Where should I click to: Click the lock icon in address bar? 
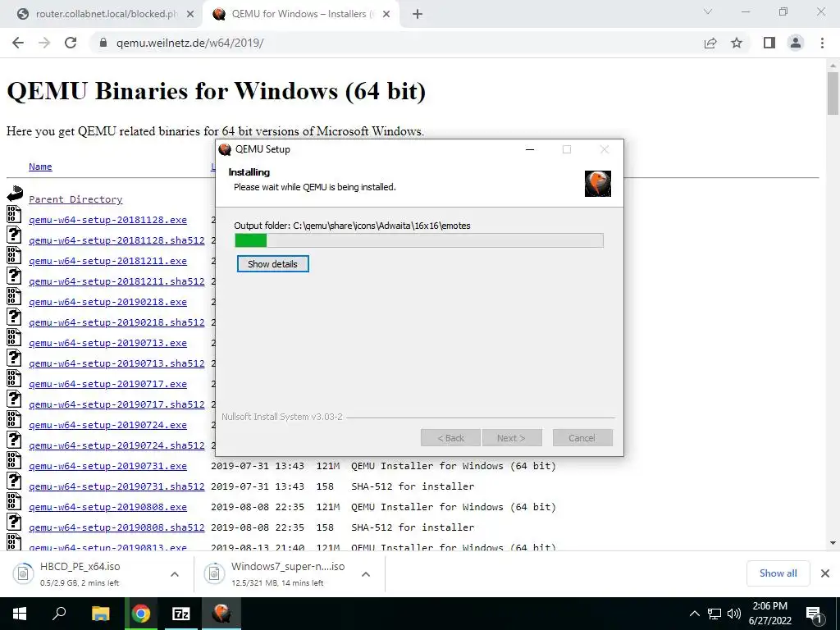coord(103,43)
